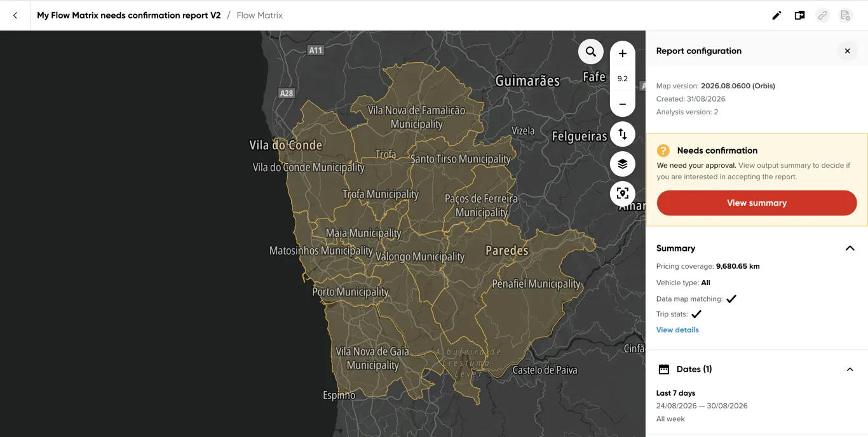This screenshot has width=868, height=437.
Task: Click the View summary button
Action: tap(757, 203)
